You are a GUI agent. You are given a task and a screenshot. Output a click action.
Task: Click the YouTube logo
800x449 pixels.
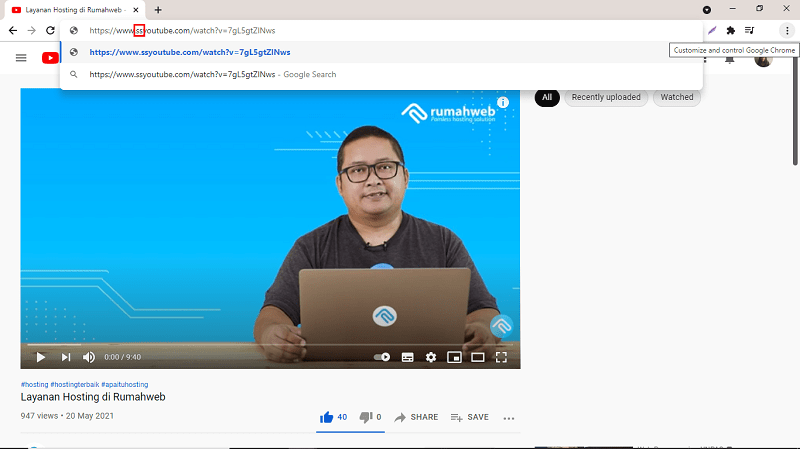50,58
